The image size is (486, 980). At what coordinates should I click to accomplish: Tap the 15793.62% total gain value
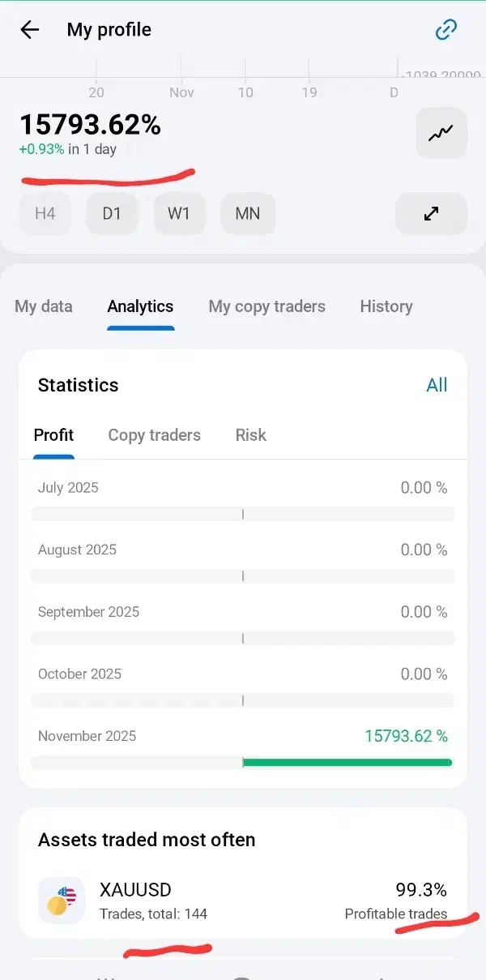(x=91, y=125)
